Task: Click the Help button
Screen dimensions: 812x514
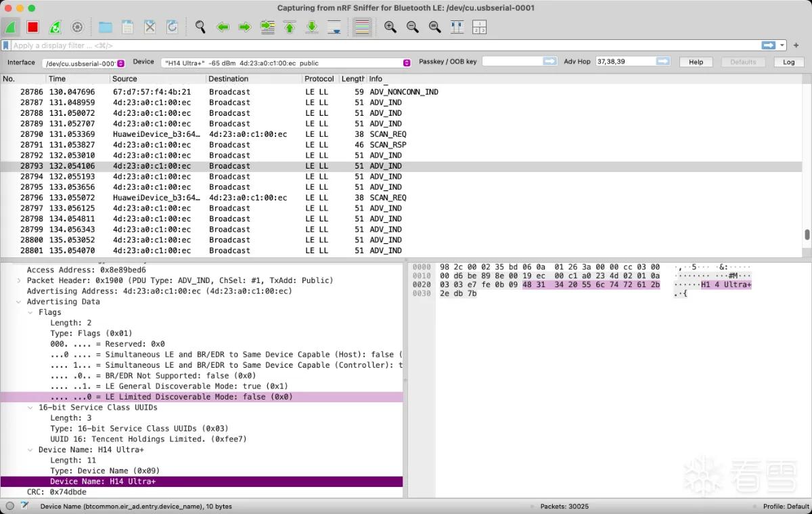Action: point(696,62)
